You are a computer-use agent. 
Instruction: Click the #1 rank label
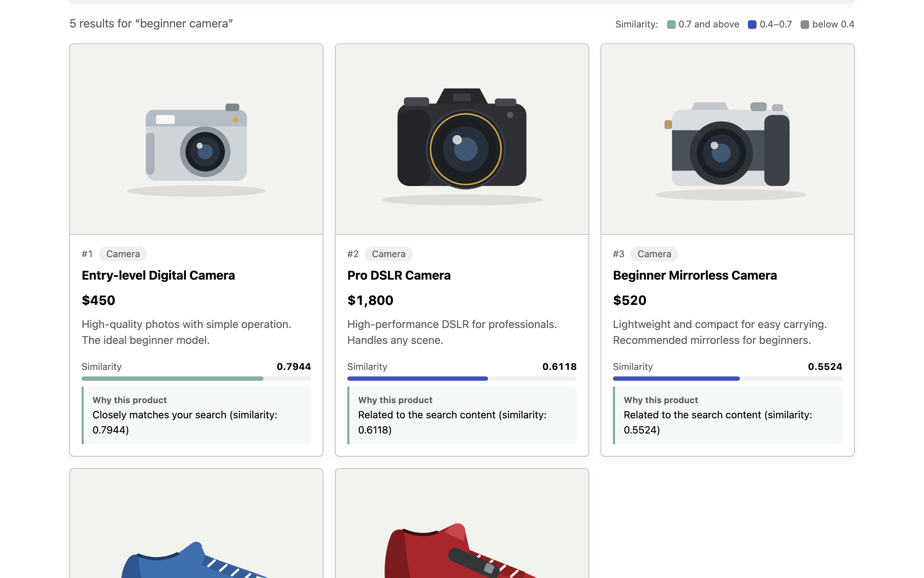tap(87, 254)
